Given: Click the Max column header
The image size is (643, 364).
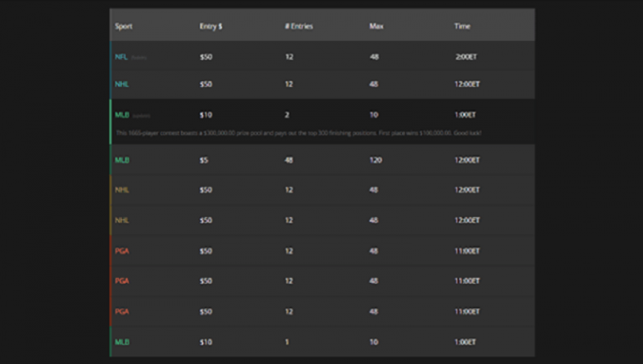Looking at the screenshot, I should [376, 26].
